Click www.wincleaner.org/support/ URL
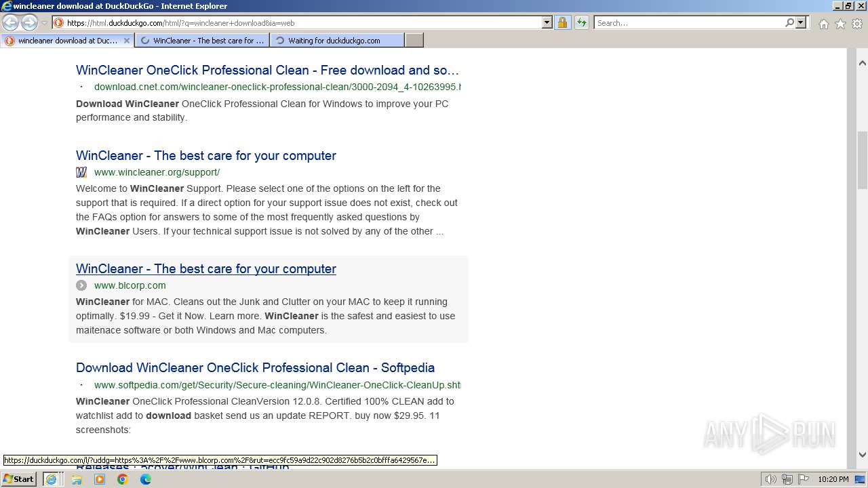The width and height of the screenshot is (868, 488). (x=157, y=172)
